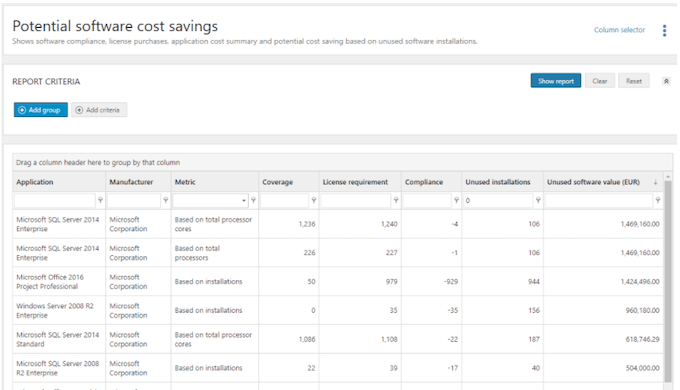Run the report with Show report

coord(556,81)
